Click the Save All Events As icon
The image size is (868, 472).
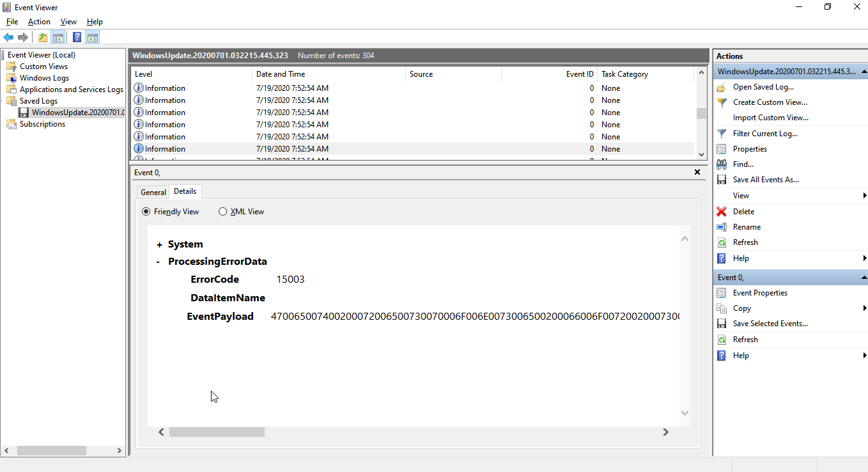point(722,180)
